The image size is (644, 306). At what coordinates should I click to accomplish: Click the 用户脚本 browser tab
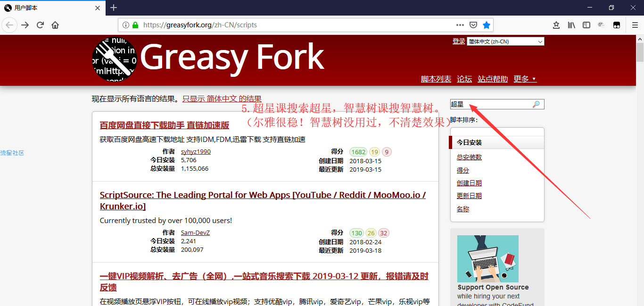(52, 8)
